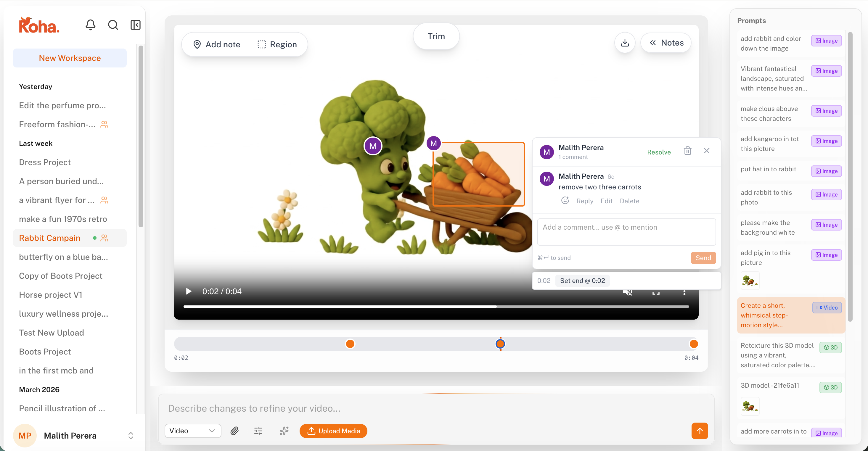
Task: Collapse the Notes panel
Action: pyautogui.click(x=666, y=43)
